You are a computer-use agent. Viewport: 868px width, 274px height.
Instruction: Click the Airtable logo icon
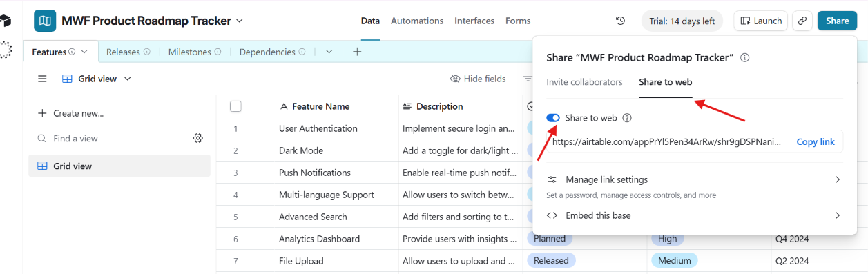(x=6, y=21)
